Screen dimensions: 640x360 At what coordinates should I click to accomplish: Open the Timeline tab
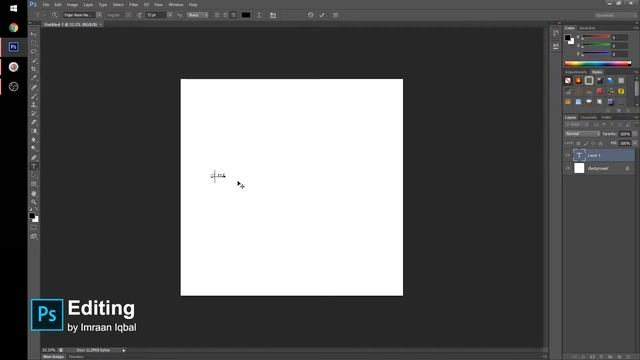[x=76, y=357]
